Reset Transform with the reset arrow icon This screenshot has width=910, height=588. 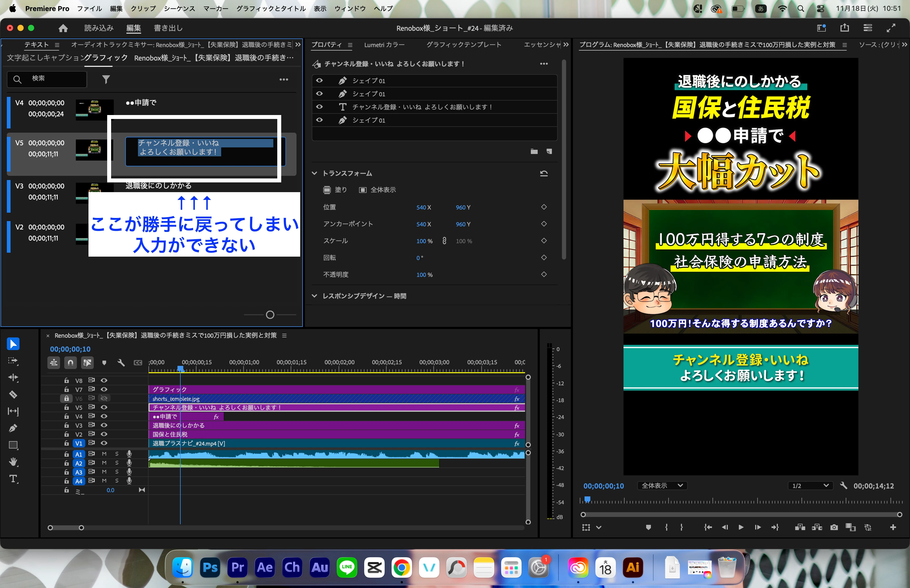tap(544, 173)
